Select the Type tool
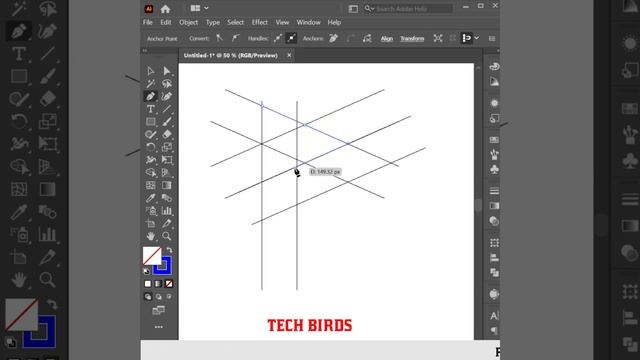640x360 pixels. tap(151, 109)
